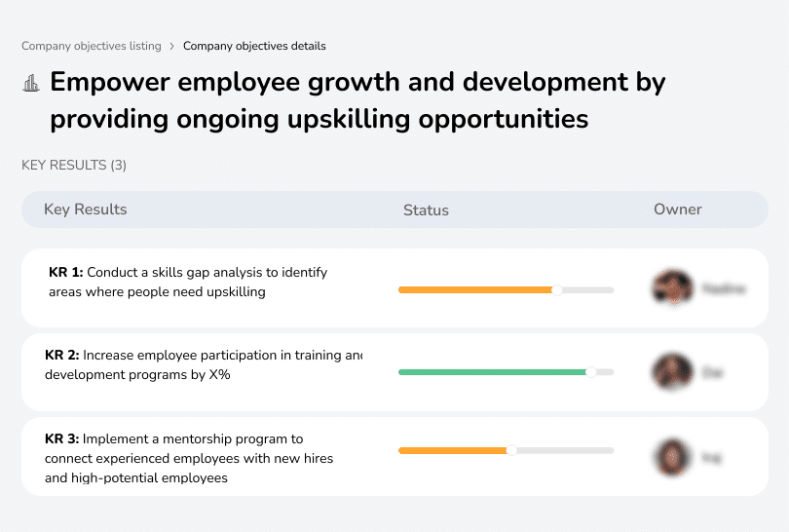This screenshot has height=532, width=789.
Task: Click the company building icon beside the title
Action: coord(31,84)
